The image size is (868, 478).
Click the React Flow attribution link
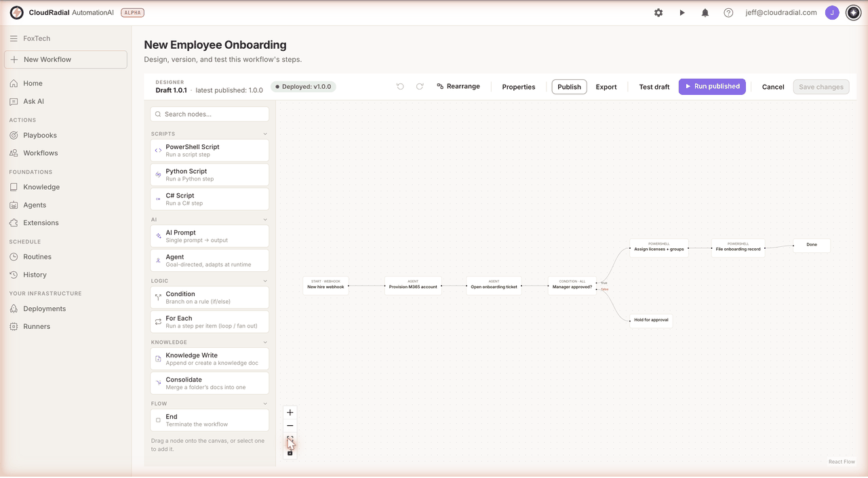tap(842, 462)
